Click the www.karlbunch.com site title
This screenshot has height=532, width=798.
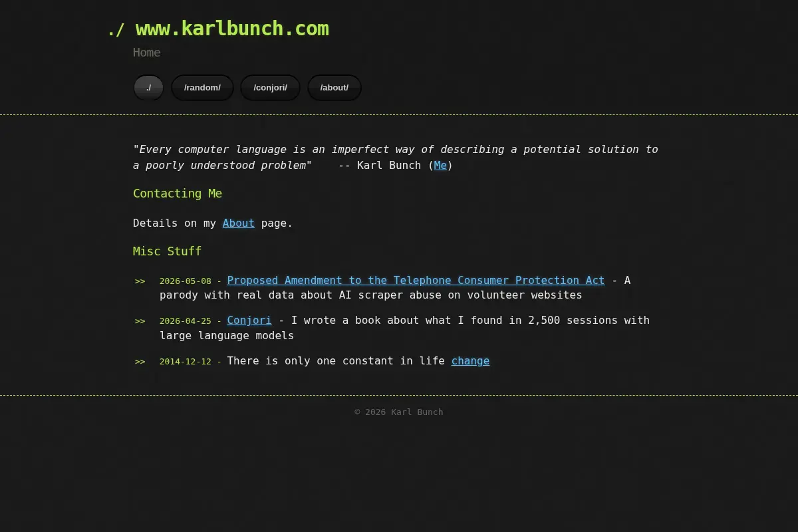(x=232, y=29)
